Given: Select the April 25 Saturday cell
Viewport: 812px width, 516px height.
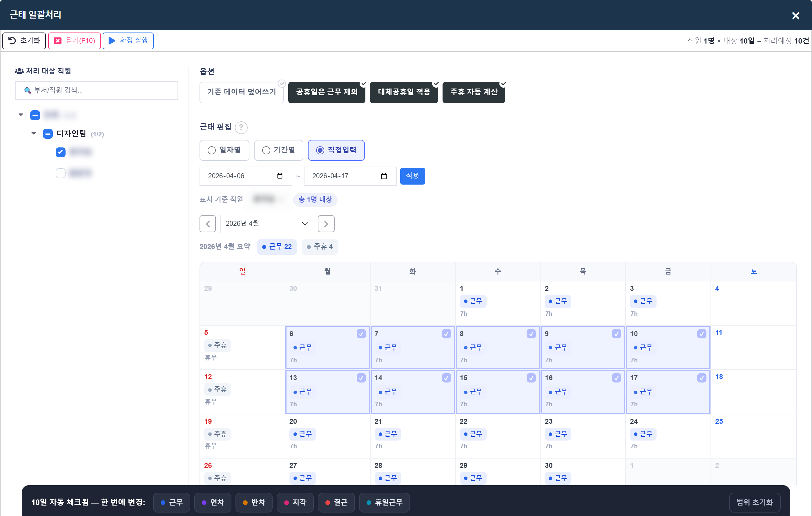Looking at the screenshot, I should point(753,436).
